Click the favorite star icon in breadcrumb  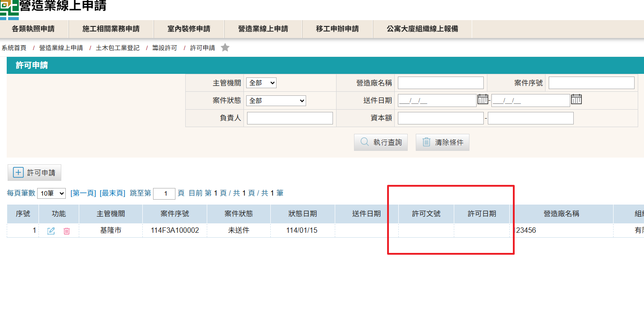[x=225, y=47]
